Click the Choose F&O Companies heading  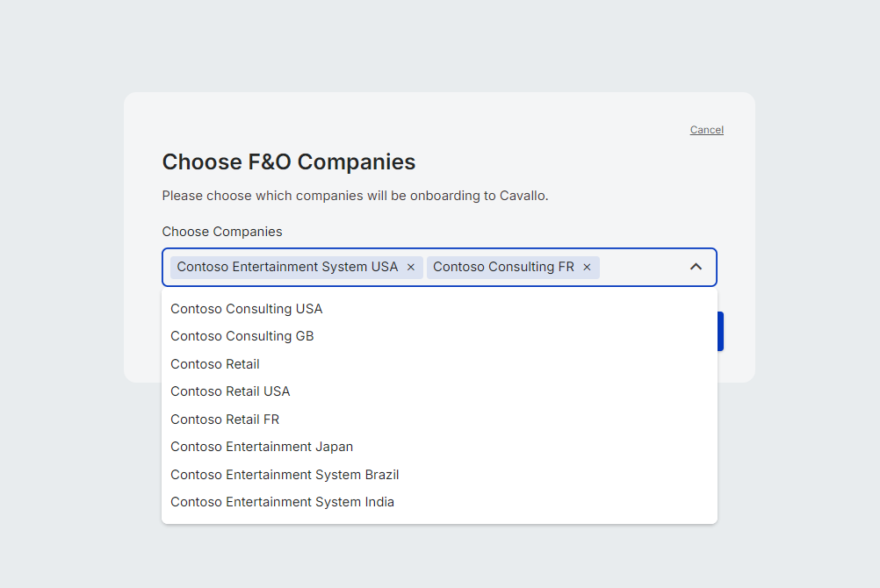point(289,162)
